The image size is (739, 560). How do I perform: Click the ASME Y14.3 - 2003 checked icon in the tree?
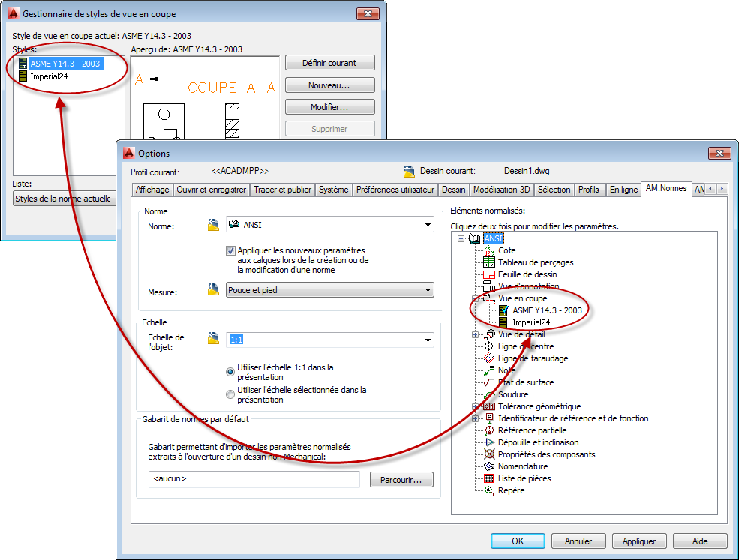(504, 310)
